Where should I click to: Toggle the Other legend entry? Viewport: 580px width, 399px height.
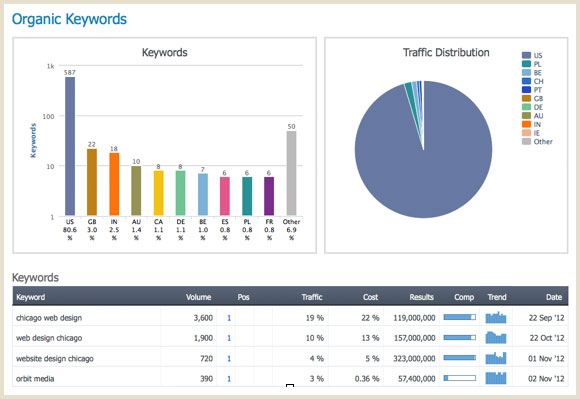[537, 142]
